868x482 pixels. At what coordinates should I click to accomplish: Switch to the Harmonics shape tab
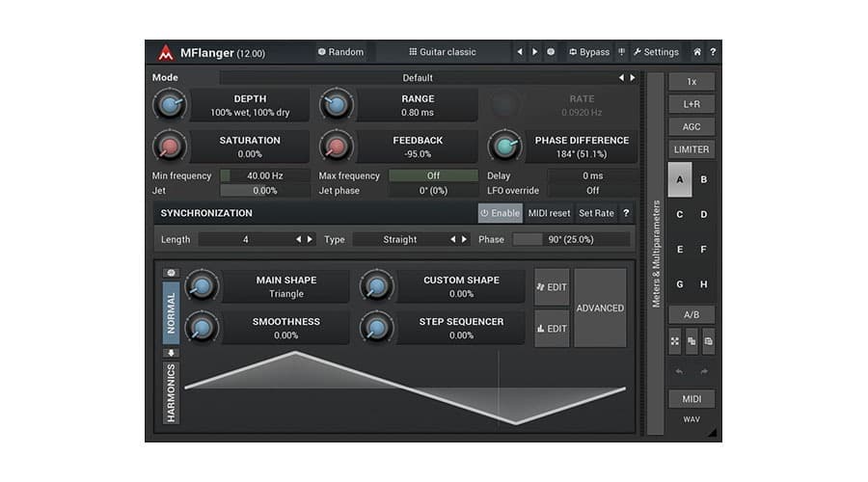[x=171, y=393]
